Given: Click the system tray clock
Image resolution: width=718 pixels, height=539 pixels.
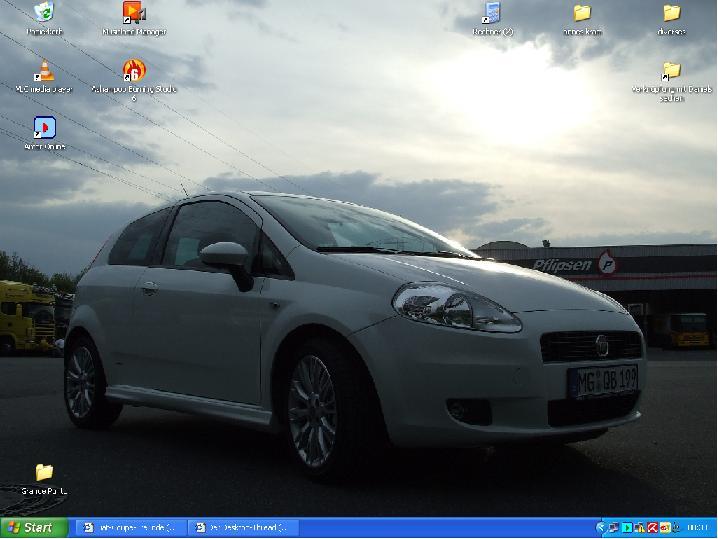Looking at the screenshot, I should coord(696,528).
